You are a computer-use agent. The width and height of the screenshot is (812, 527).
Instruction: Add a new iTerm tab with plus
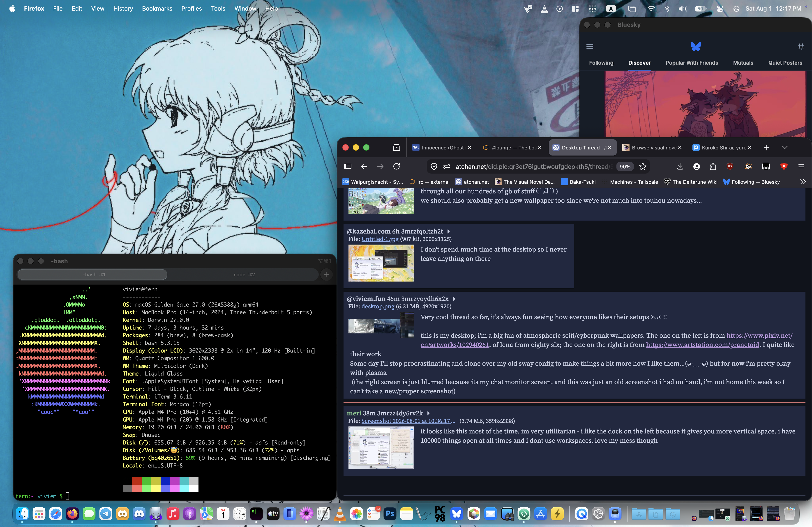pos(327,274)
